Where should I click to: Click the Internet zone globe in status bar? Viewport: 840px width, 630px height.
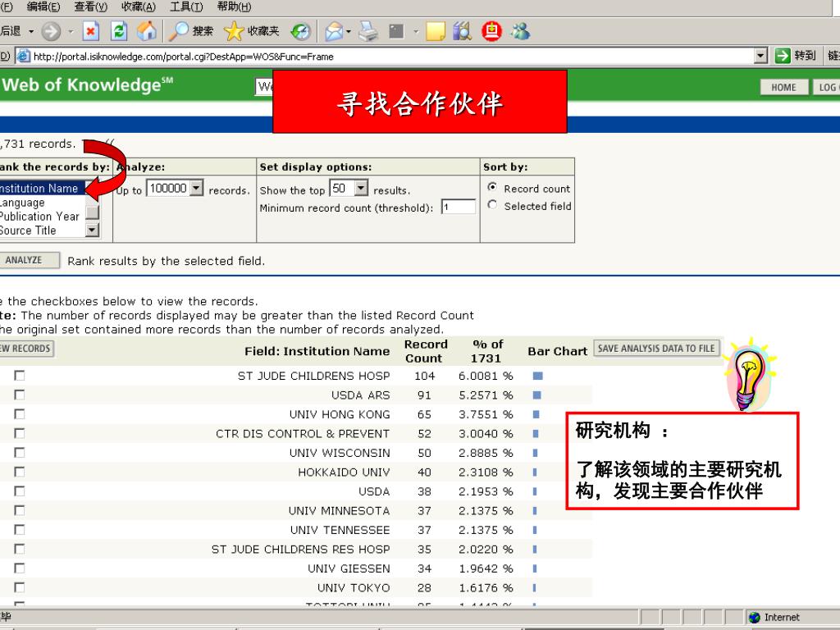tap(755, 617)
